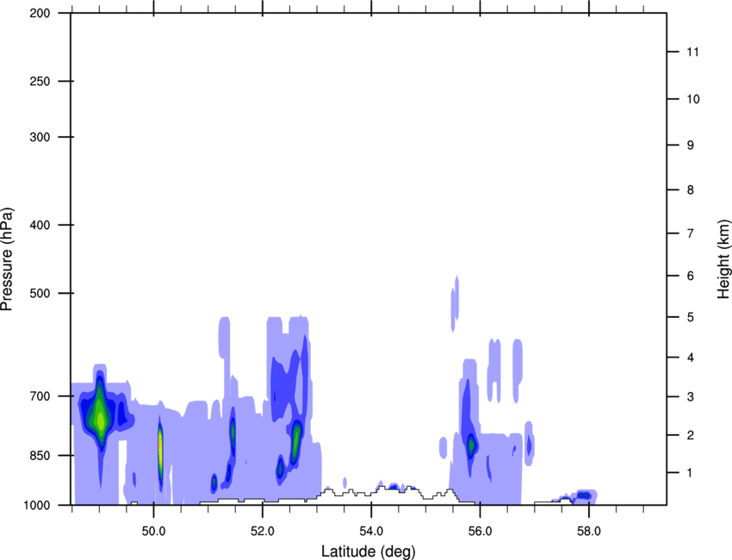732x560 pixels.
Task: Click the small green contour near latitude 58
Action: (x=584, y=495)
